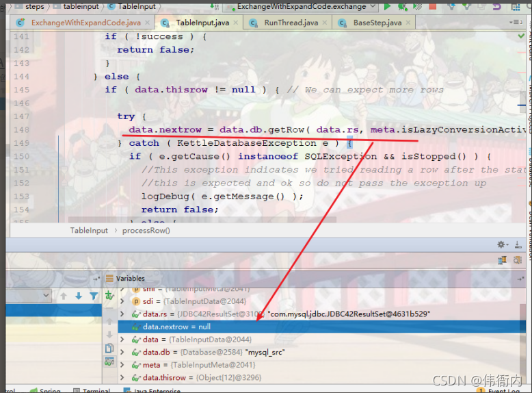532x393 pixels.
Task: Click the Variables panel layout icon
Action: click(x=109, y=279)
